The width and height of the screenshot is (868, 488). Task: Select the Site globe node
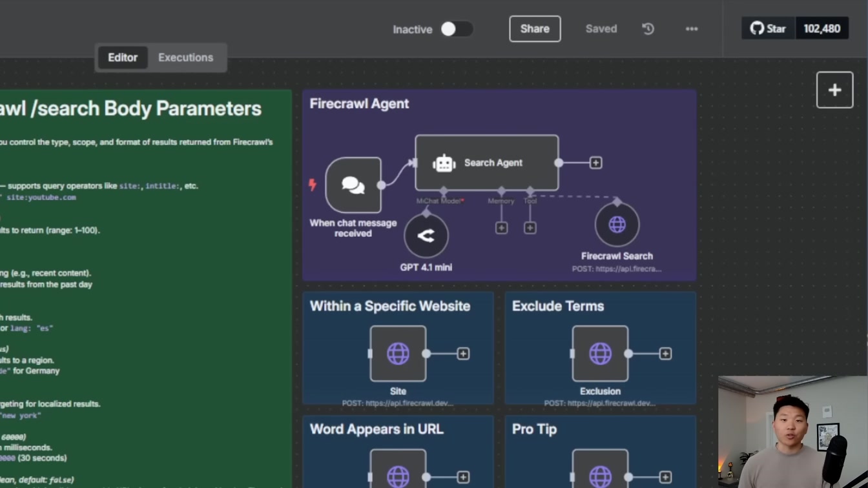[x=398, y=354]
